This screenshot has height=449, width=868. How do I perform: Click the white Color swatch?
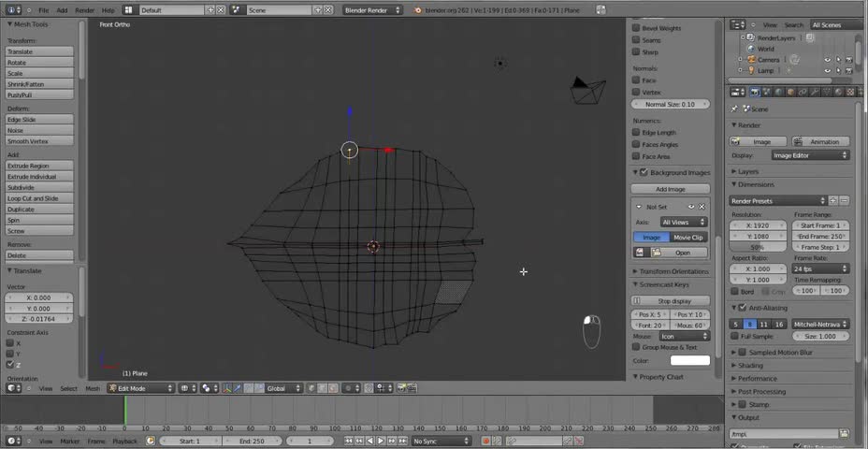coord(689,360)
